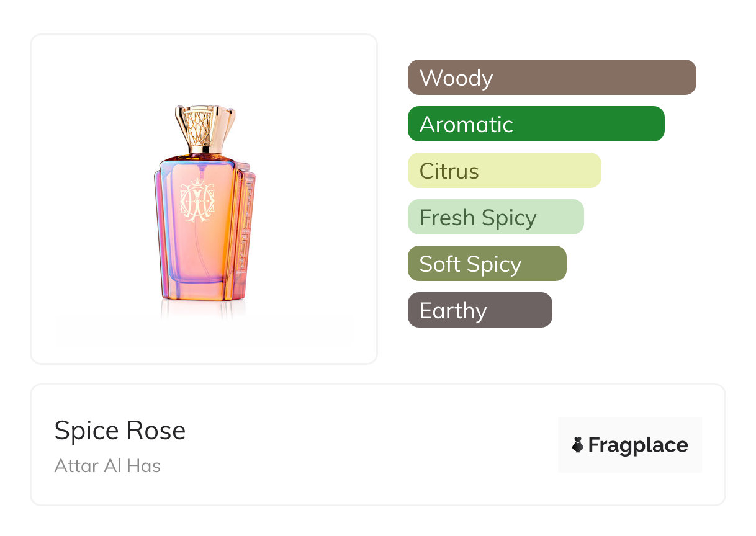756x536 pixels.
Task: Pick the Soft Spicy accord bar
Action: pyautogui.click(x=487, y=264)
